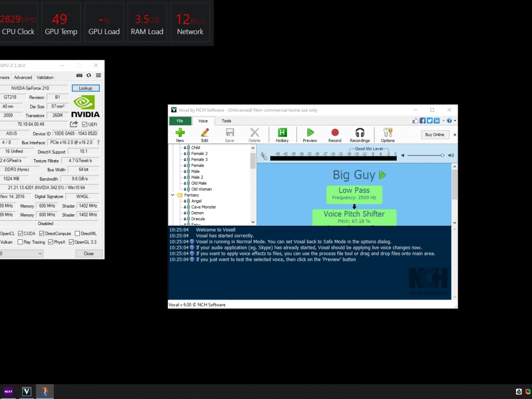
Task: Toggle the Ray Tracing checkbox
Action: (x=20, y=242)
